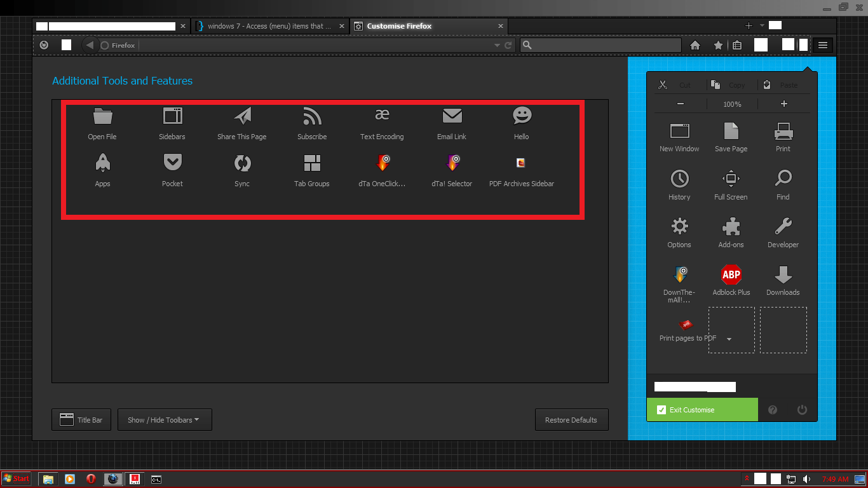Viewport: 868px width, 488px height.
Task: Select the Subscribe RSS feed icon
Action: (312, 116)
